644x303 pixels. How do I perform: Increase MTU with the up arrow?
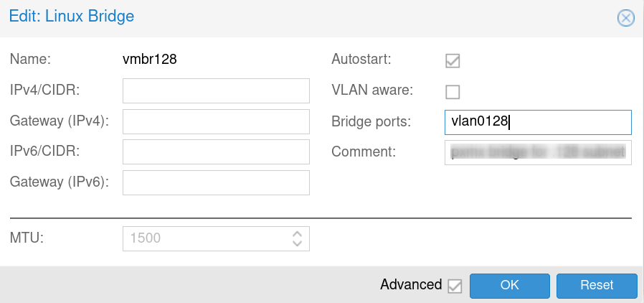[x=297, y=233]
